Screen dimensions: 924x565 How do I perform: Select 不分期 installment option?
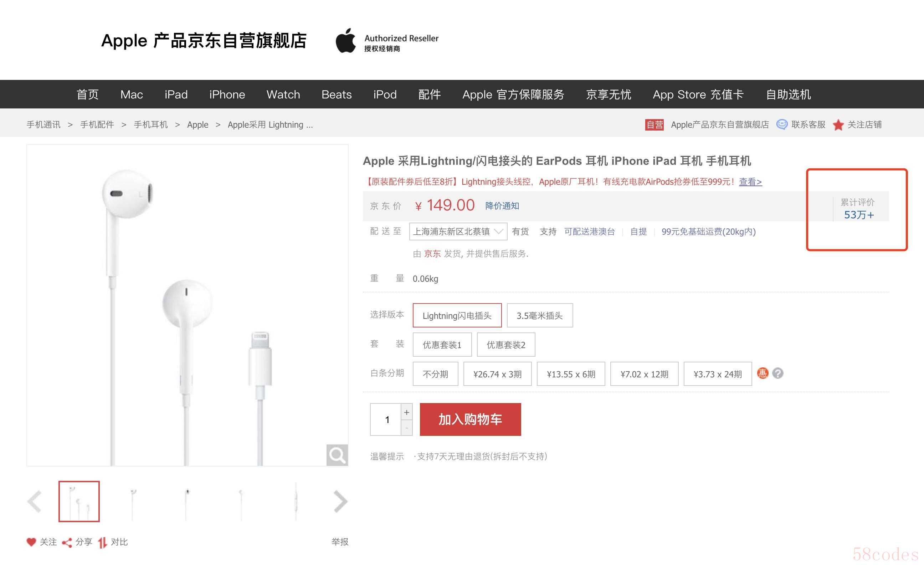[435, 374]
